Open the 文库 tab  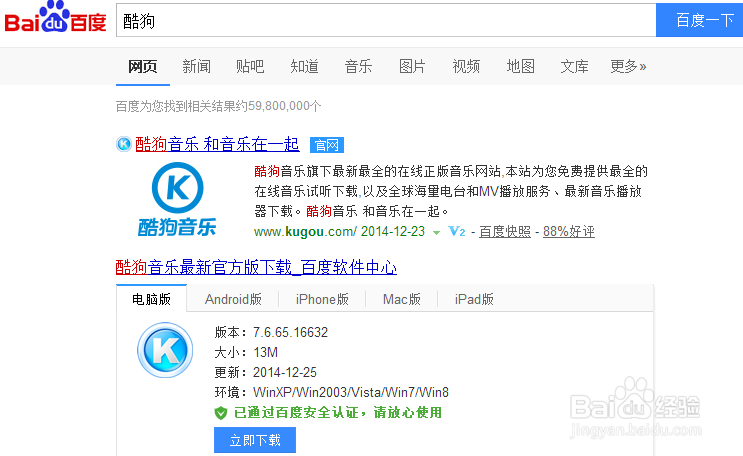574,66
